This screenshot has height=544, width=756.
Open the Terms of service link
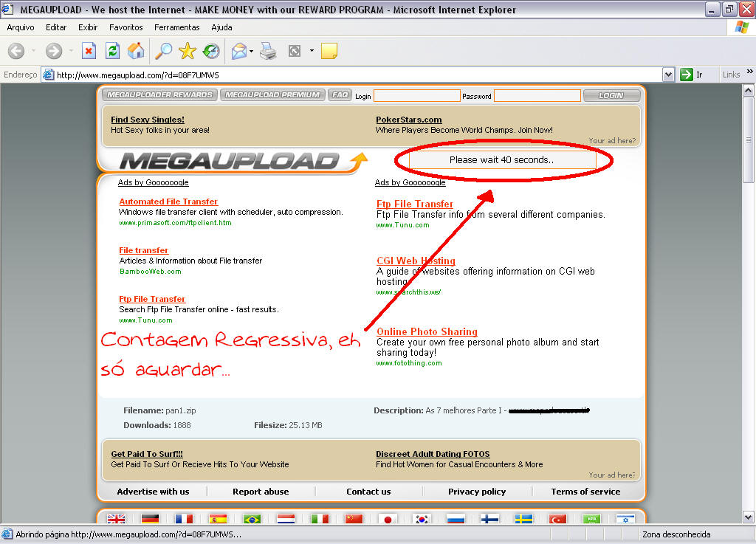(x=585, y=492)
